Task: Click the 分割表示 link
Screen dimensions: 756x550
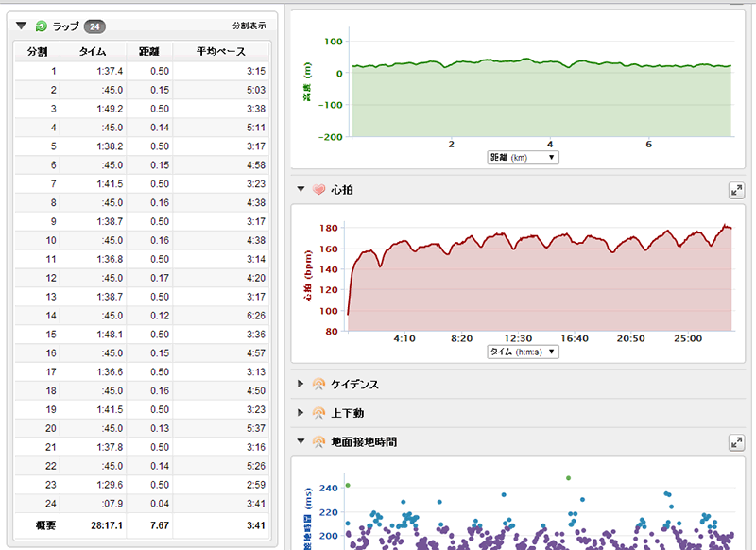Action: (250, 26)
